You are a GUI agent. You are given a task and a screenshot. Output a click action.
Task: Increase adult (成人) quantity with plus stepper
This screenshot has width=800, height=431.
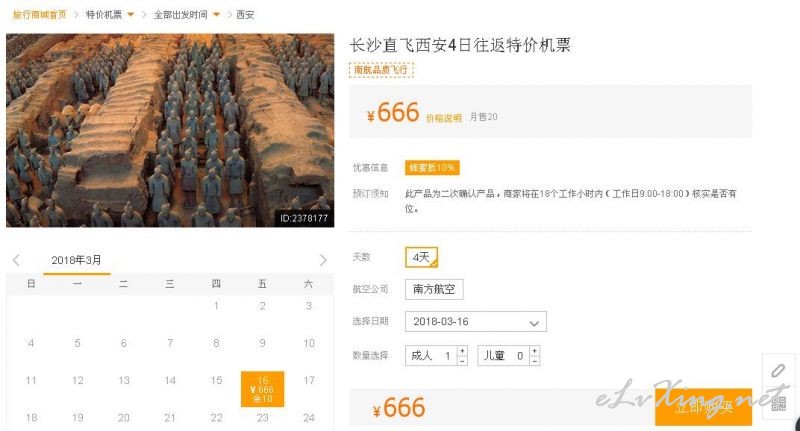pos(462,351)
